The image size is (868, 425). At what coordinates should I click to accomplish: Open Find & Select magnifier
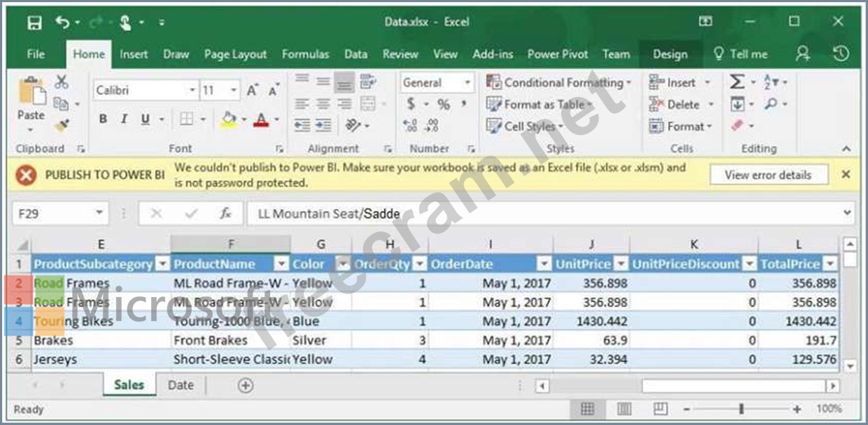click(x=770, y=104)
